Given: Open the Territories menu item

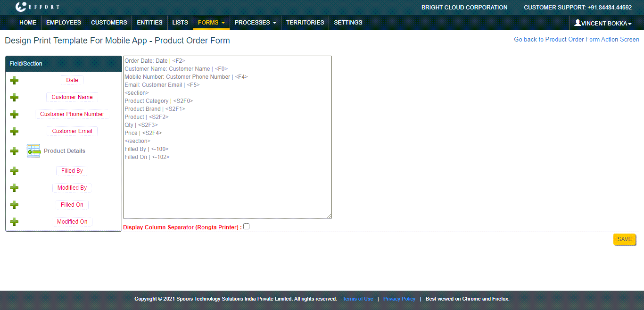Looking at the screenshot, I should (x=305, y=23).
